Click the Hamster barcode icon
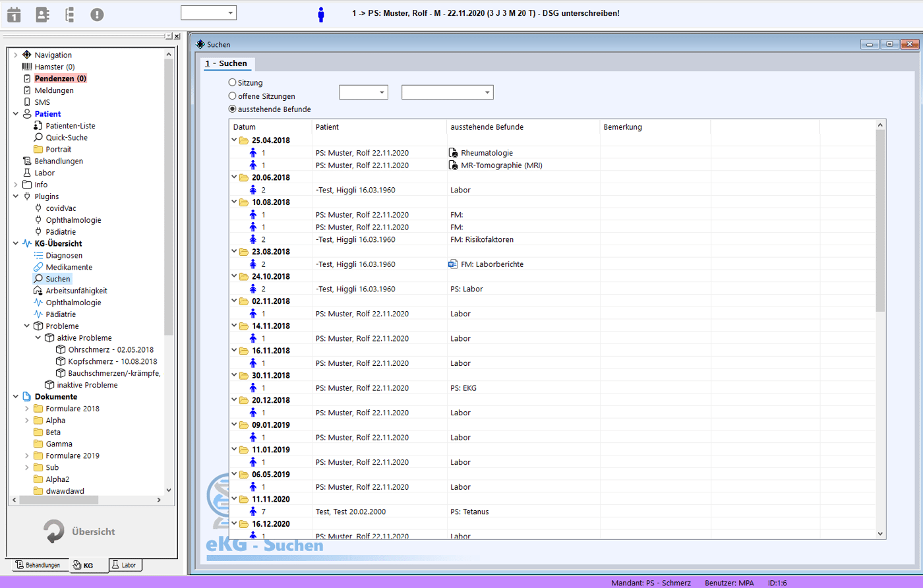Image resolution: width=923 pixels, height=588 pixels. 27,67
